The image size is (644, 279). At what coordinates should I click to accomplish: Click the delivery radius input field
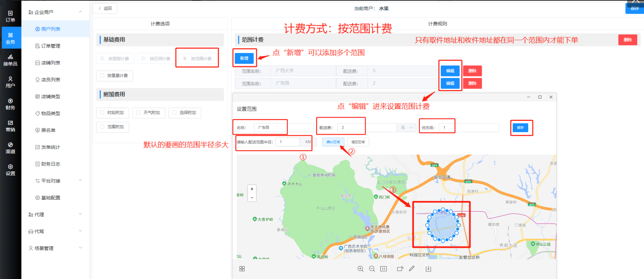[288, 142]
